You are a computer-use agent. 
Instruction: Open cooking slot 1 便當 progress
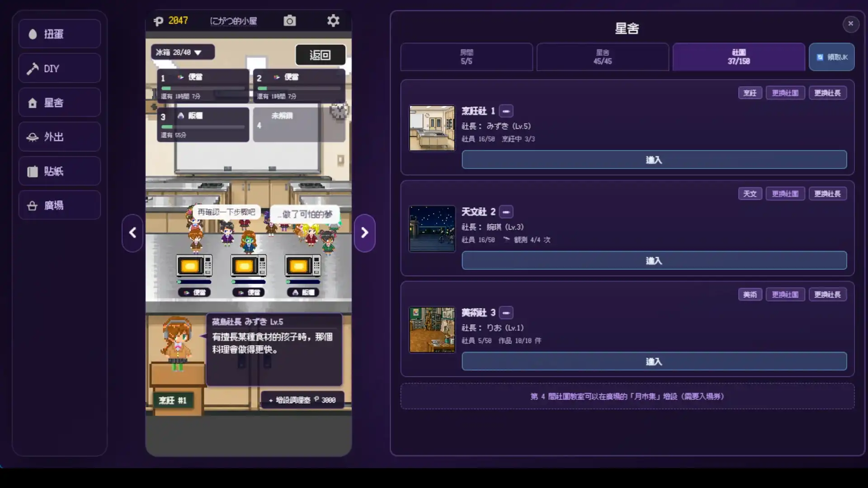(203, 86)
